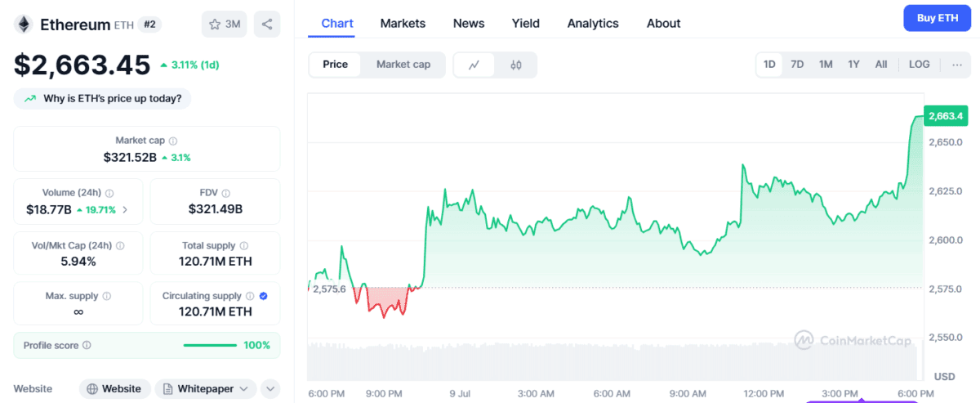Switch to the Analytics tab

(x=593, y=23)
